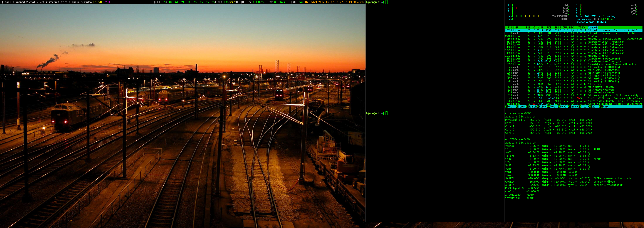Switch to the 1:xmonad workspace
Screen dimensions: 644x228
click(18, 2)
